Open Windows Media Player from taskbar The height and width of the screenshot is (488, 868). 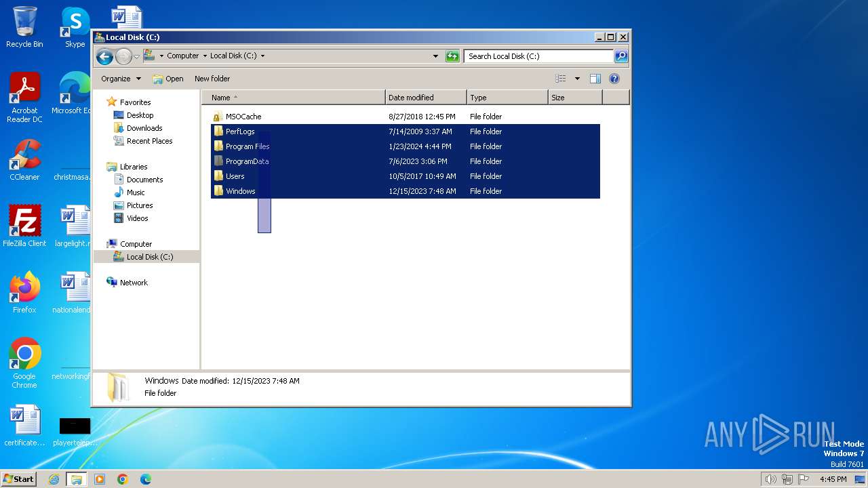tap(100, 479)
